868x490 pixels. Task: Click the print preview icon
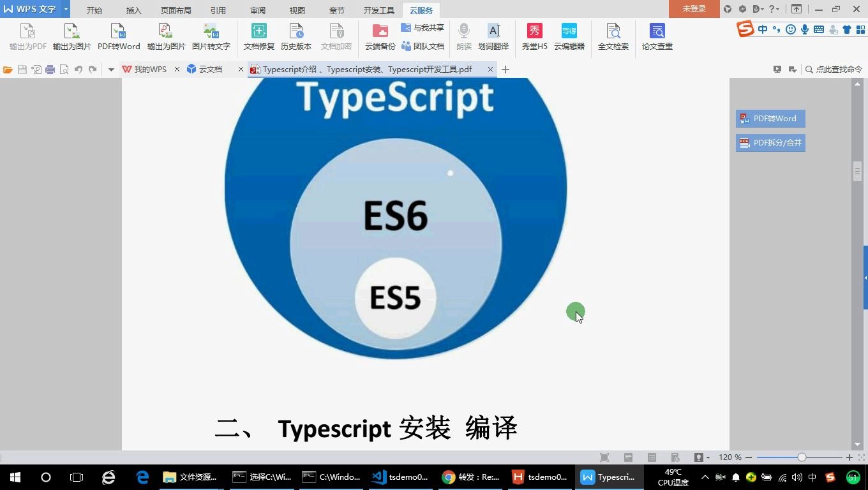tap(64, 70)
